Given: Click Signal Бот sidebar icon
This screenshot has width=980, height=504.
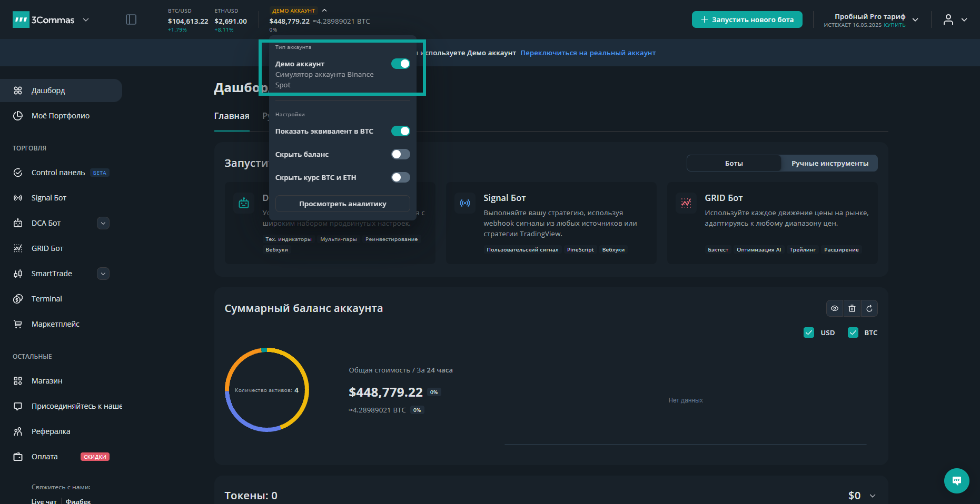Looking at the screenshot, I should click(x=18, y=198).
